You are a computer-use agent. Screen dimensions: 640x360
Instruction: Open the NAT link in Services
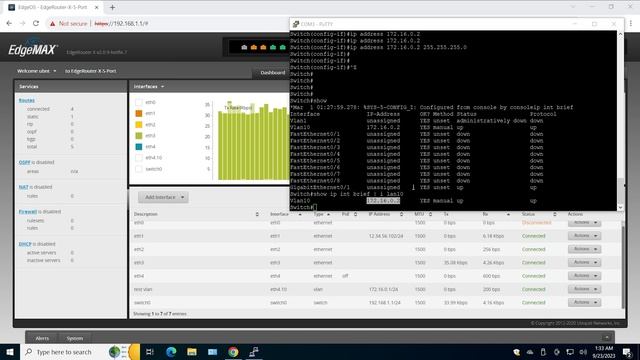(x=23, y=187)
